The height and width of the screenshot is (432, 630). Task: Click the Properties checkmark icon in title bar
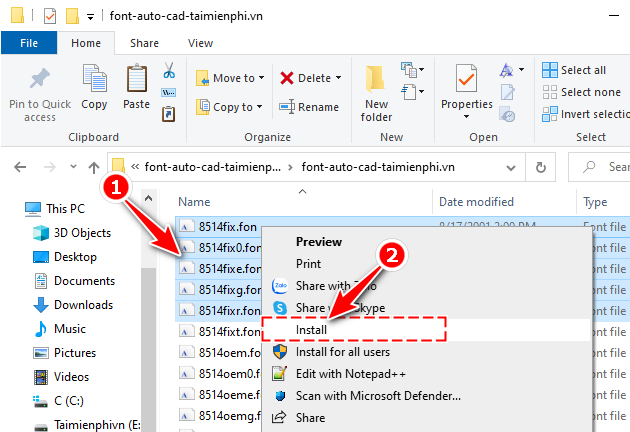50,16
